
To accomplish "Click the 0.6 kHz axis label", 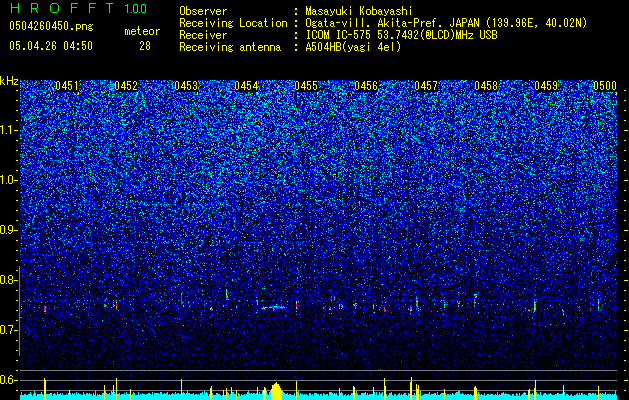I will point(9,380).
